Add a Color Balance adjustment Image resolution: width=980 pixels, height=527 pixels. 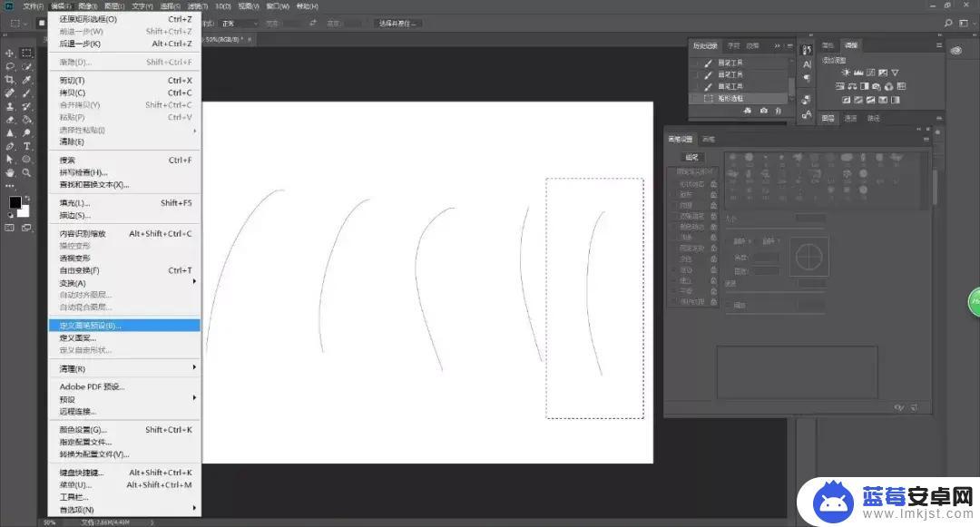click(852, 87)
